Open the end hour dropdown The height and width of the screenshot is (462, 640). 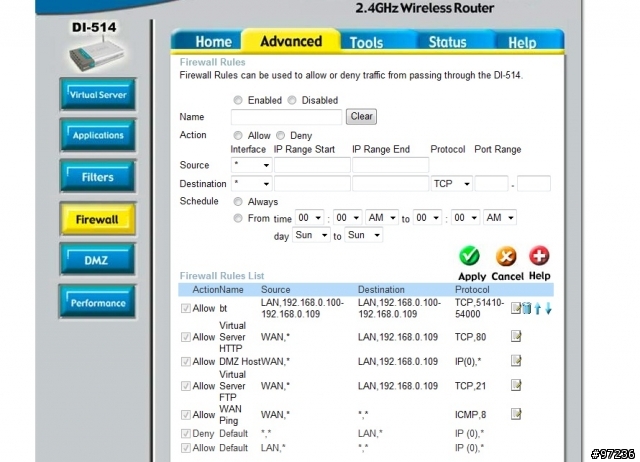point(427,218)
